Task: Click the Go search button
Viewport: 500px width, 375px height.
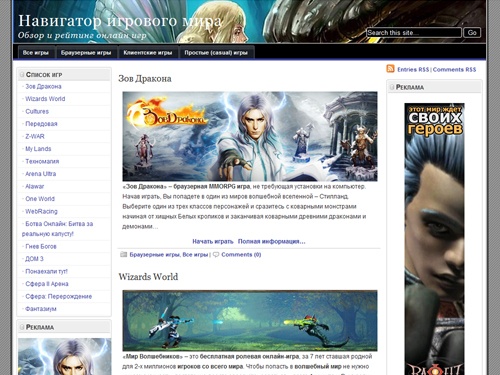Action: pos(472,33)
